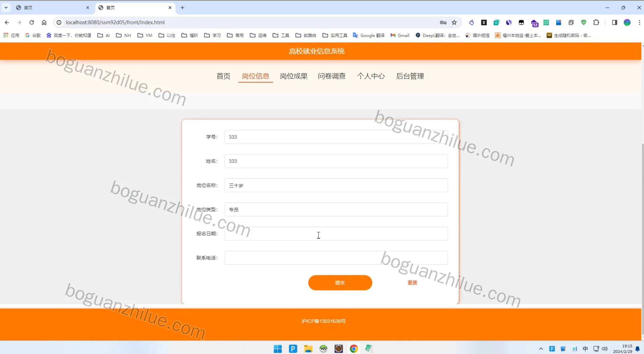Click the 岗位类型 input field
This screenshot has height=354, width=644.
[x=336, y=210]
